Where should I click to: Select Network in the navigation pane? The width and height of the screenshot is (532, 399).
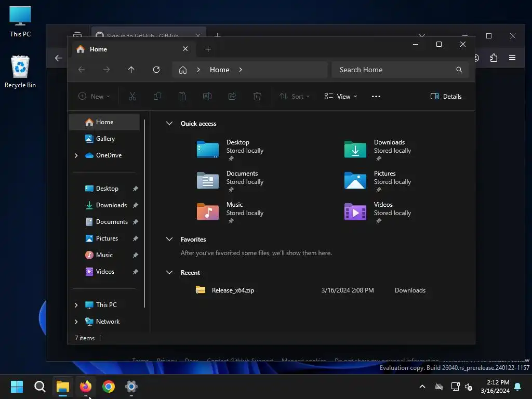coord(104,322)
